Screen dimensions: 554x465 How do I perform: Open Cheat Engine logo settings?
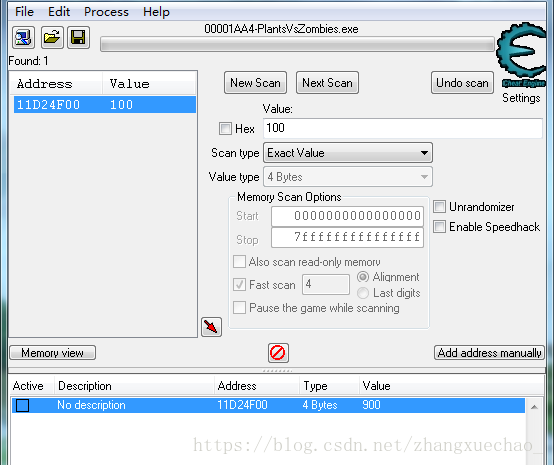click(522, 55)
